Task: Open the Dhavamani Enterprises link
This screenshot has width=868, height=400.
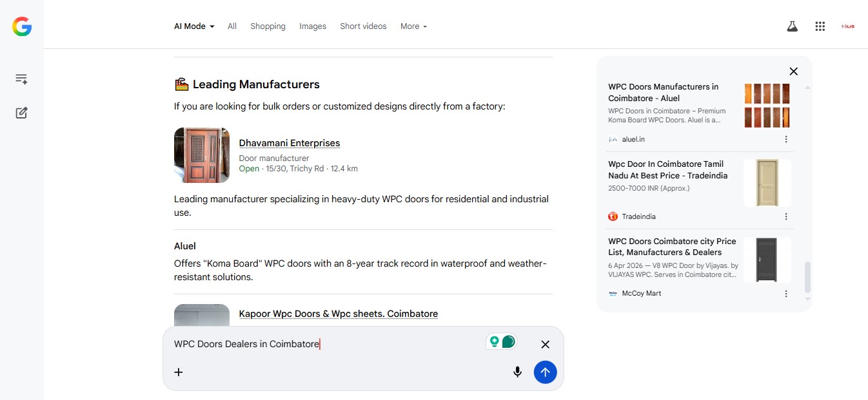Action: (289, 143)
